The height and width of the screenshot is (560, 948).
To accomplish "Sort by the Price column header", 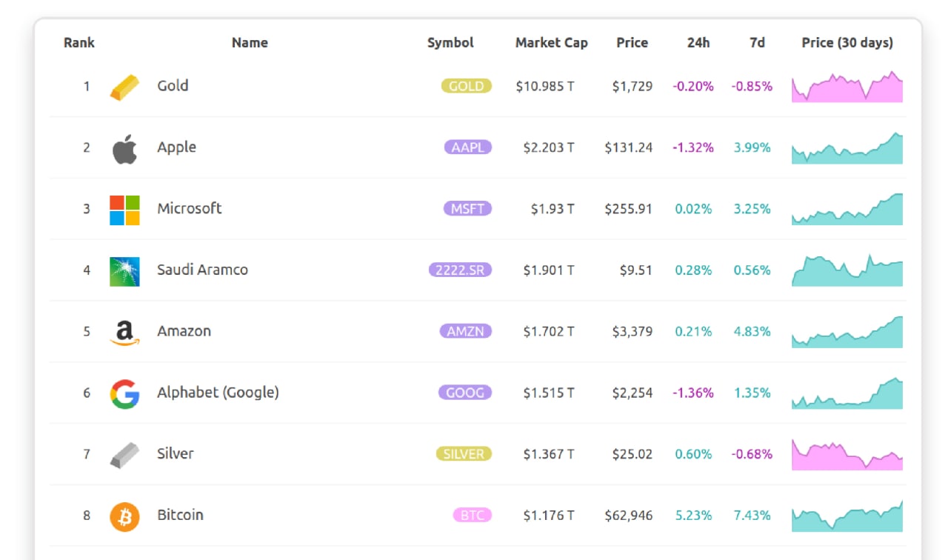I will (x=632, y=42).
